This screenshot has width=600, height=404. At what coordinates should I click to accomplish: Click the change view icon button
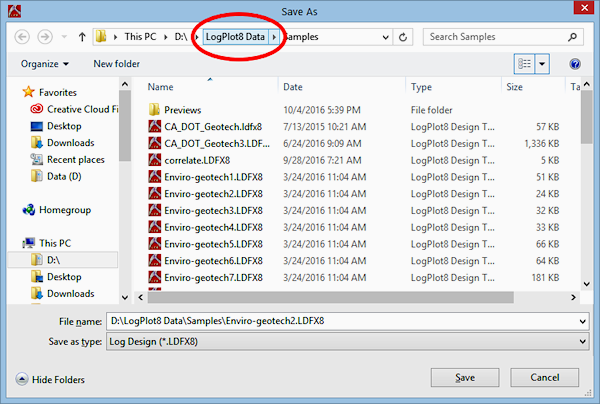click(x=524, y=64)
